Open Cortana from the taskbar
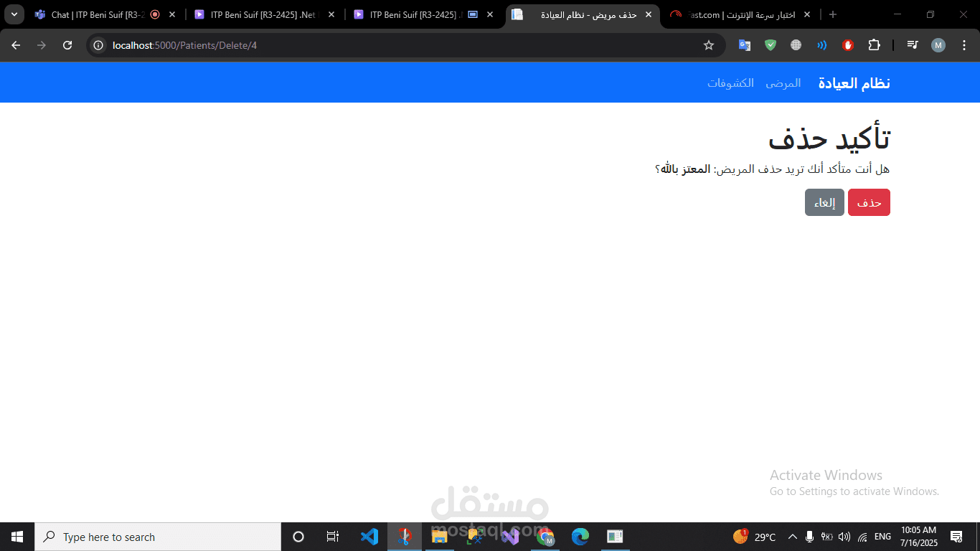 298,537
